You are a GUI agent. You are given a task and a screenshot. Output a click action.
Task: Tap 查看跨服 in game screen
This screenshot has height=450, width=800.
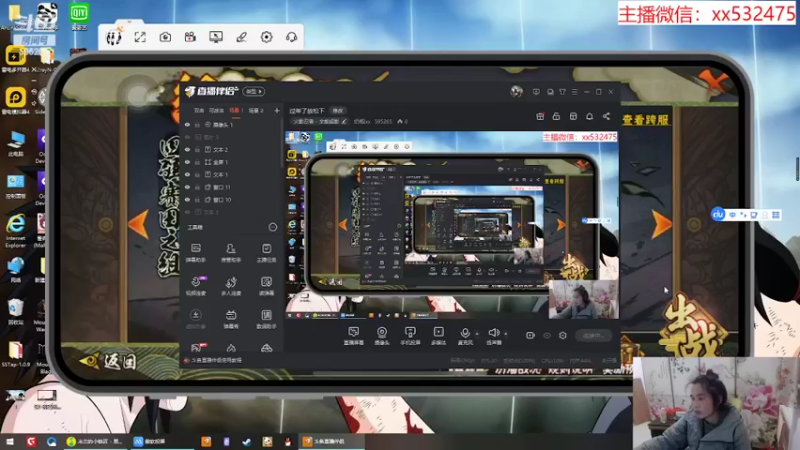pyautogui.click(x=645, y=120)
